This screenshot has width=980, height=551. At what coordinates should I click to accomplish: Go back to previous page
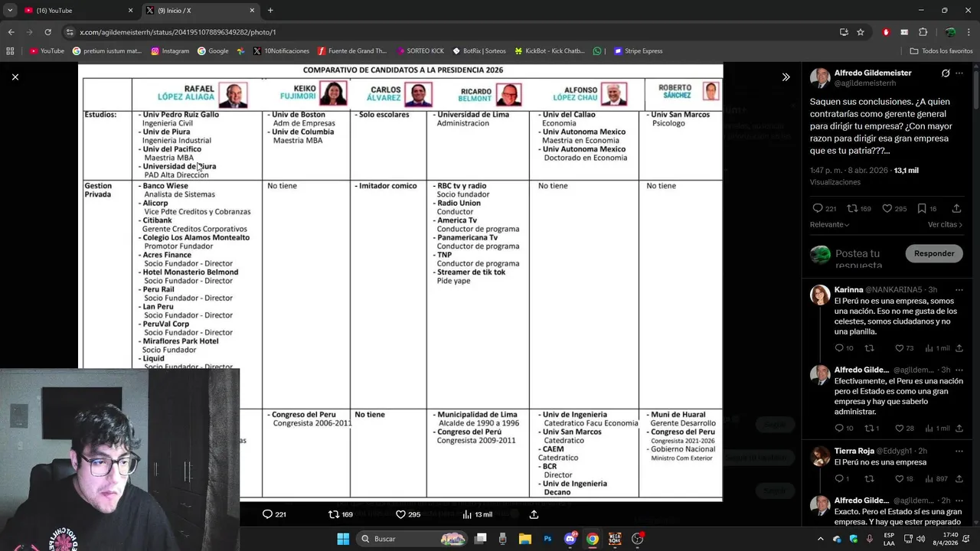tap(11, 32)
